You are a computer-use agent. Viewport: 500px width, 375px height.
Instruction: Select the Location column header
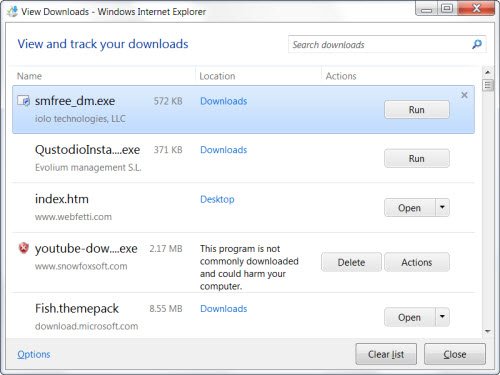tap(217, 76)
